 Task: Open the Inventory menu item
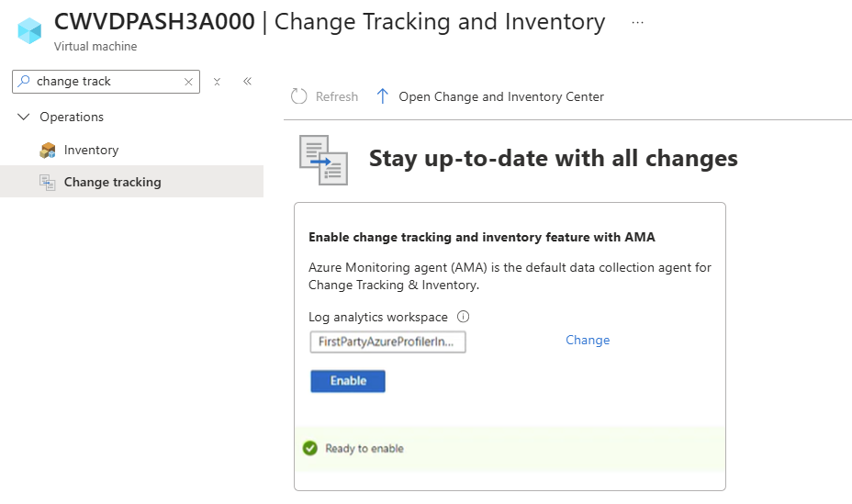pyautogui.click(x=91, y=151)
